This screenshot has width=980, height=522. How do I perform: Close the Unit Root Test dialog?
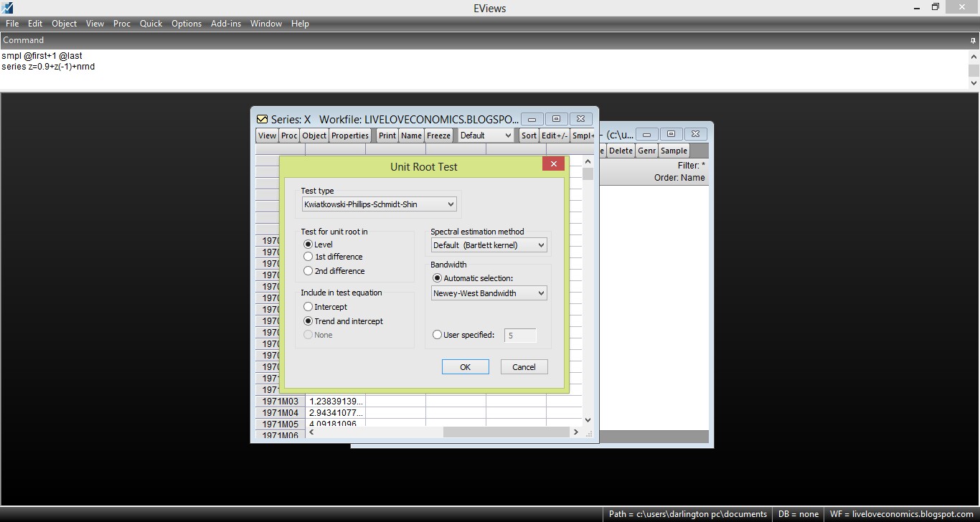553,164
